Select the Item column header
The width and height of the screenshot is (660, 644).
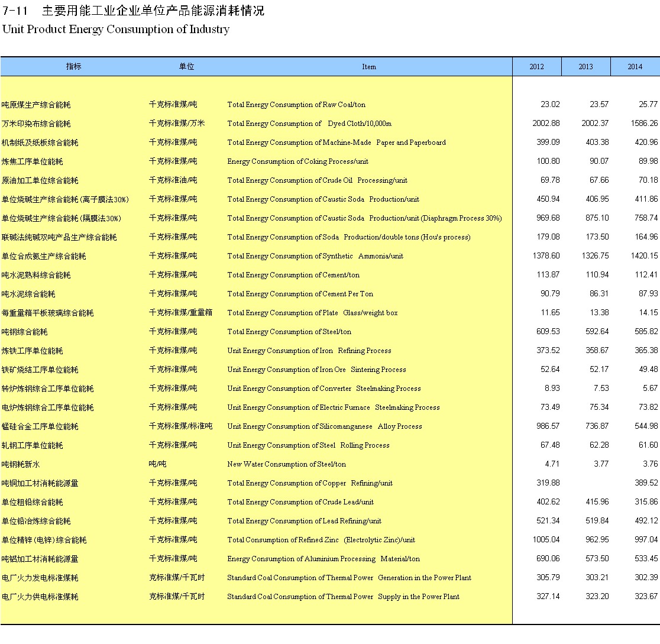pos(369,67)
